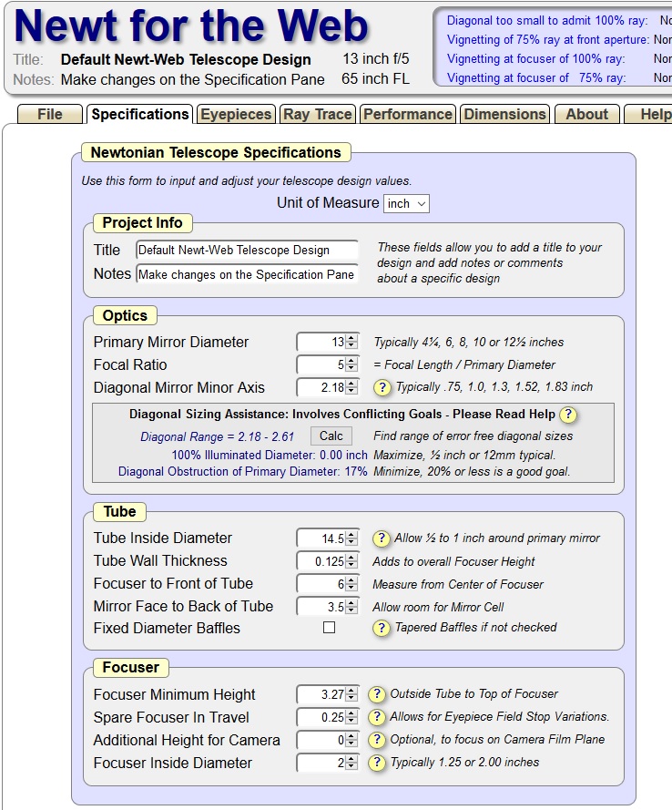Open help for Focuser Minimum Height
The width and height of the screenshot is (672, 810).
(x=376, y=694)
